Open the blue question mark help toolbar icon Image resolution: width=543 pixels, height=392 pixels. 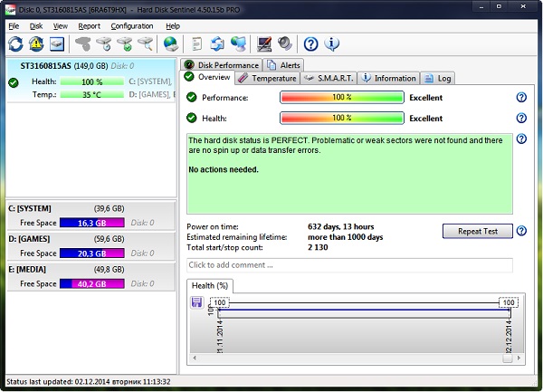[310, 44]
